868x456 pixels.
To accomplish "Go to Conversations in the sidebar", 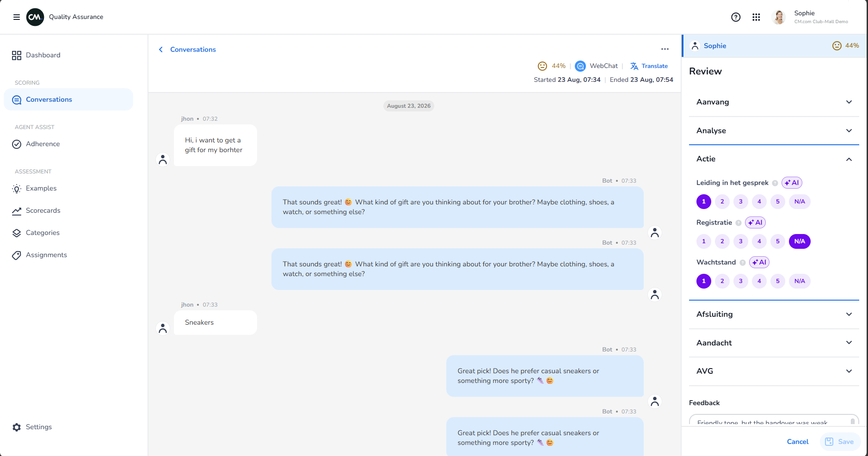I will pyautogui.click(x=68, y=100).
